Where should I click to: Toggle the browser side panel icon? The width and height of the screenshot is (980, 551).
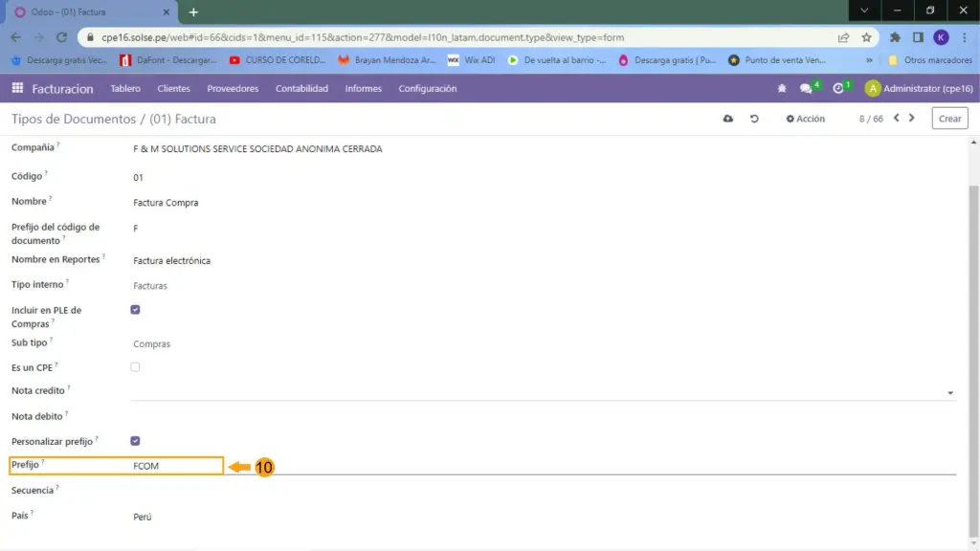coord(918,37)
